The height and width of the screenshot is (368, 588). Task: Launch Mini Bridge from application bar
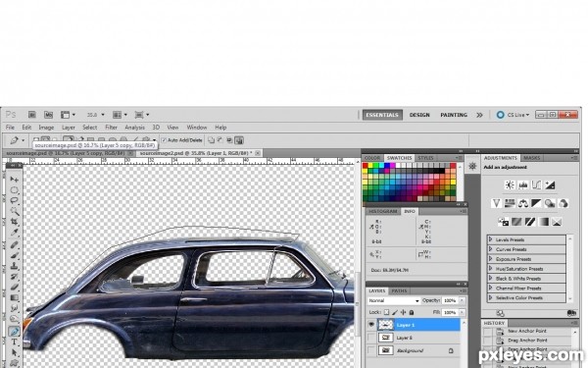(48, 115)
